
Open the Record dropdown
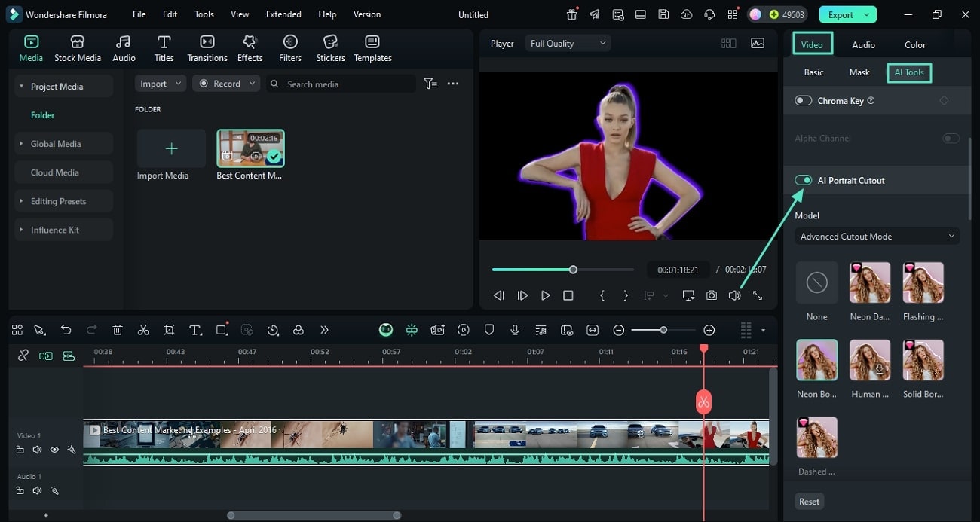pos(226,84)
